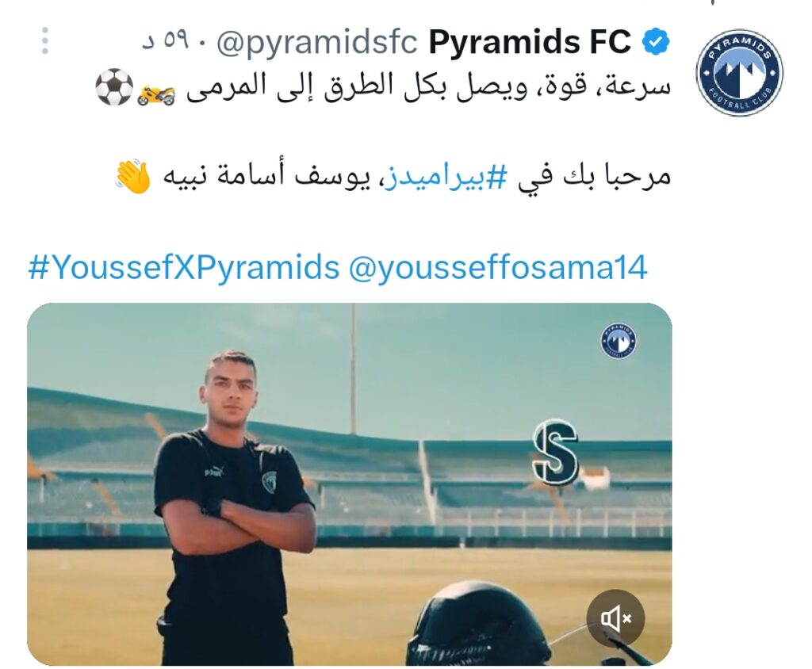Screen dimensions: 812x669
Task: Click the soccer ball emoji
Action: [114, 86]
